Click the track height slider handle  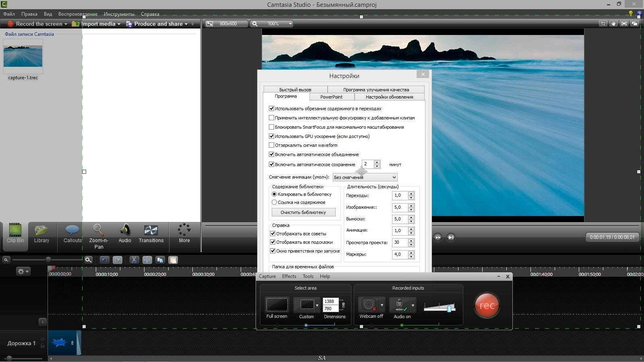pyautogui.click(x=9, y=358)
